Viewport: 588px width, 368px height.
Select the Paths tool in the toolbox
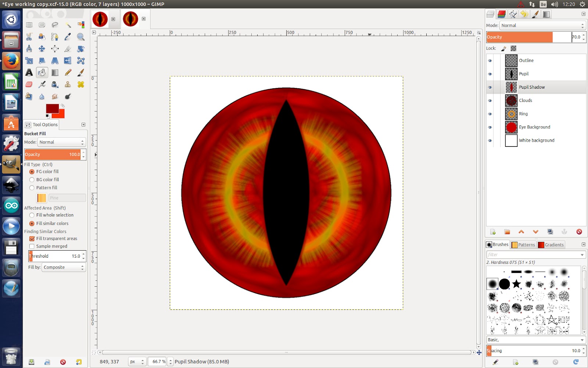pos(54,36)
